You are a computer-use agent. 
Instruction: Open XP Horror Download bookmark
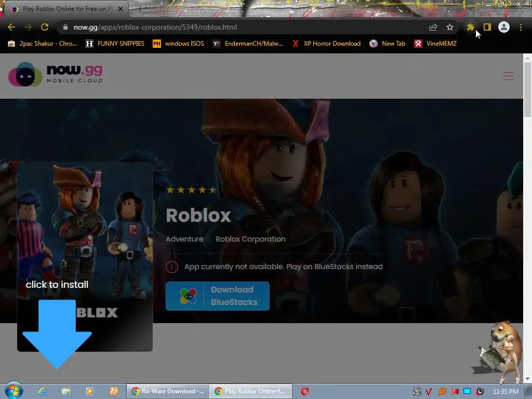pos(326,44)
